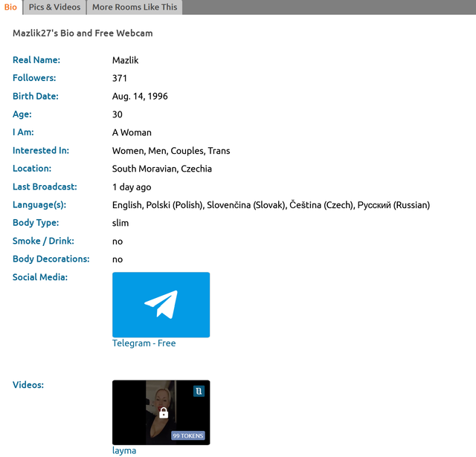Open the layma video title link

point(124,450)
